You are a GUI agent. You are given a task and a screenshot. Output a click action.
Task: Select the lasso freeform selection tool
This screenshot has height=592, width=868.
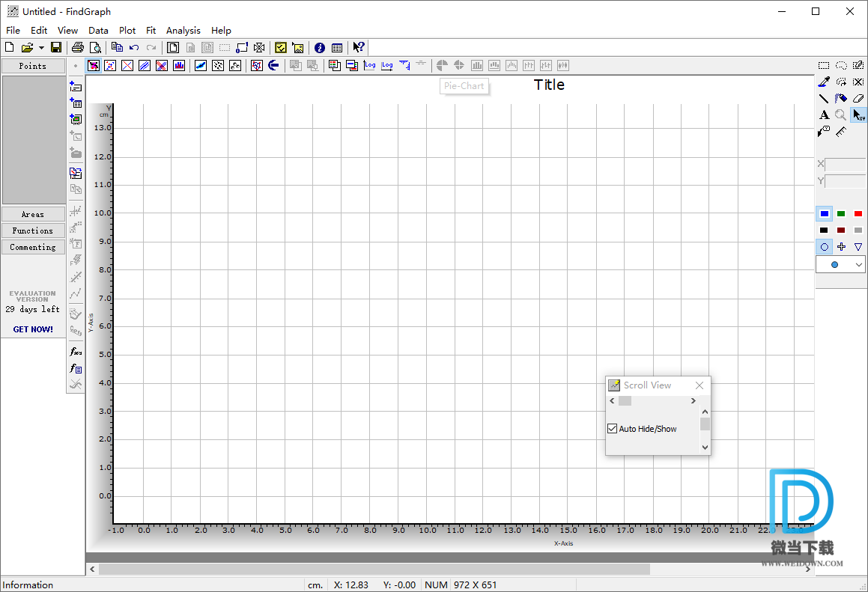tap(841, 65)
